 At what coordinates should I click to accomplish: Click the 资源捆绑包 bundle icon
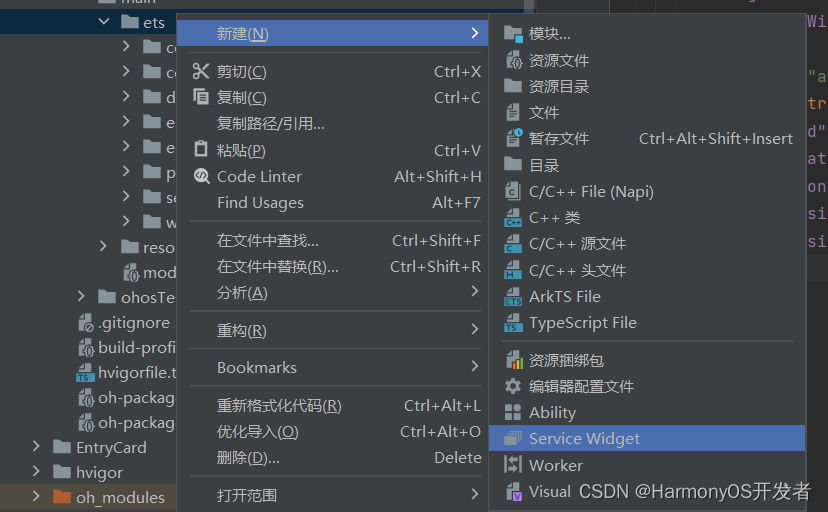click(514, 360)
